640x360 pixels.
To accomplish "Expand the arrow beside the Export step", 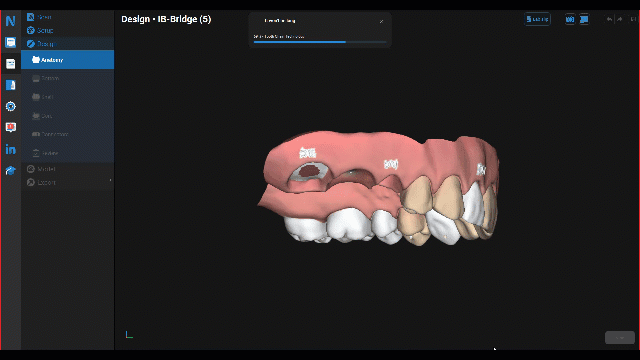I will [111, 180].
